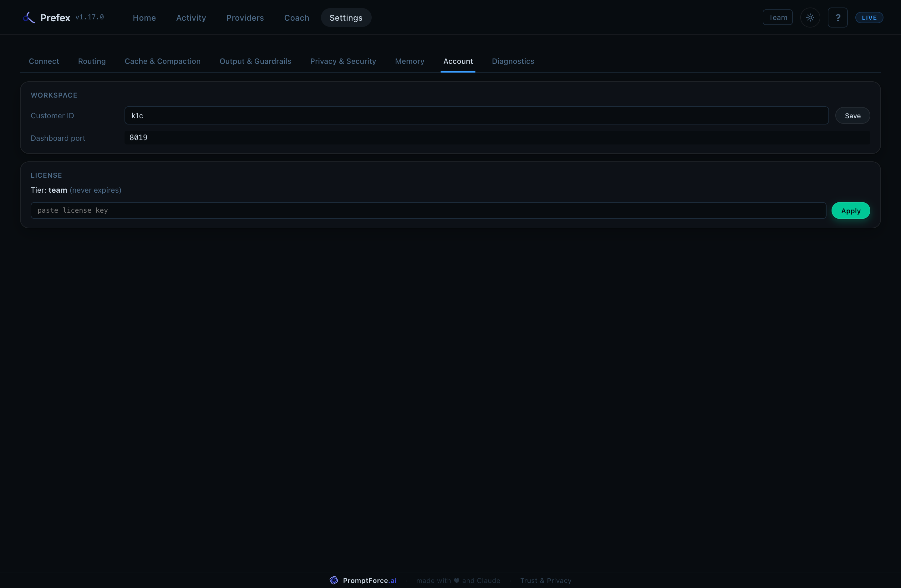
Task: Select the Account tab
Action: coord(458,61)
